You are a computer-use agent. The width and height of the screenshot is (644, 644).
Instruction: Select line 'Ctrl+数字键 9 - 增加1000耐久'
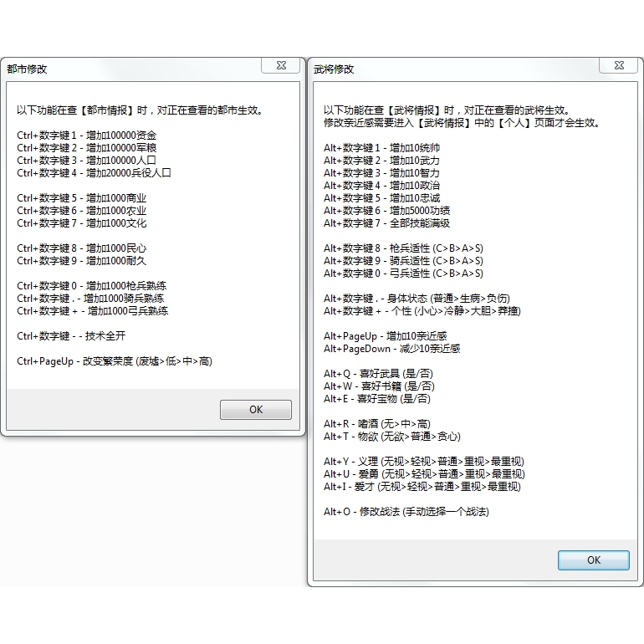(x=81, y=261)
